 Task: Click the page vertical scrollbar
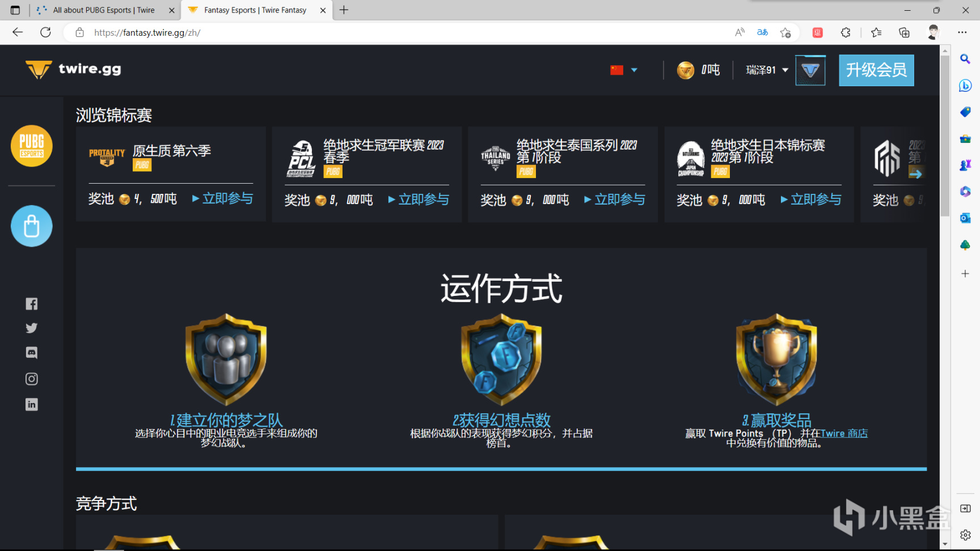(945, 136)
